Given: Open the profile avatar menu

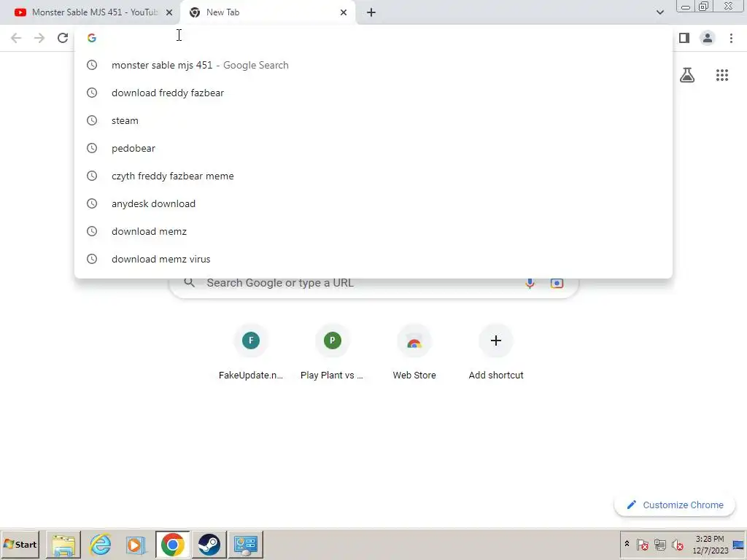Looking at the screenshot, I should point(708,38).
